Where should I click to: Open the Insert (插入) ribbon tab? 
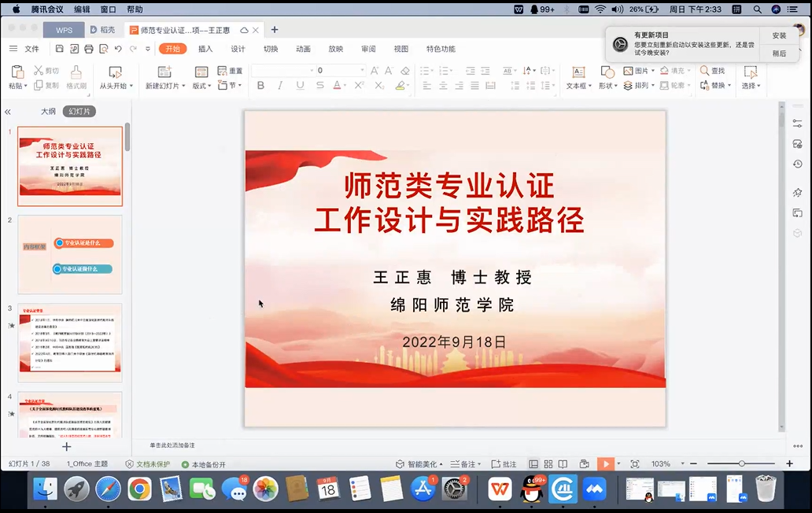[x=205, y=49]
